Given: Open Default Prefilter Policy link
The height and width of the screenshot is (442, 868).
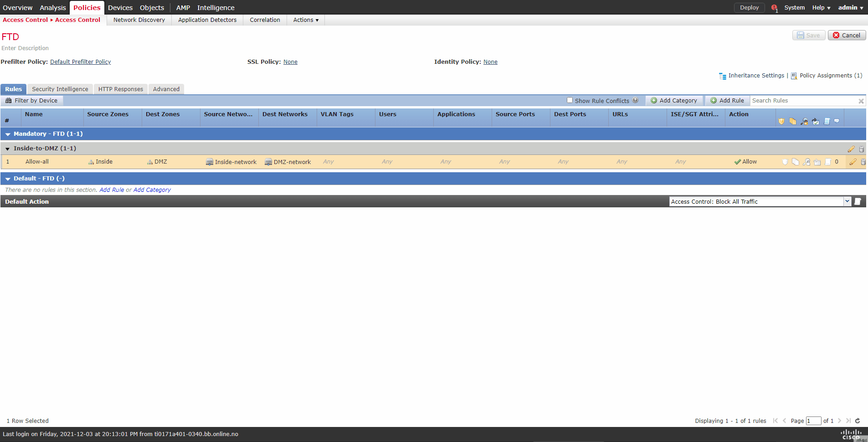Looking at the screenshot, I should tap(80, 62).
